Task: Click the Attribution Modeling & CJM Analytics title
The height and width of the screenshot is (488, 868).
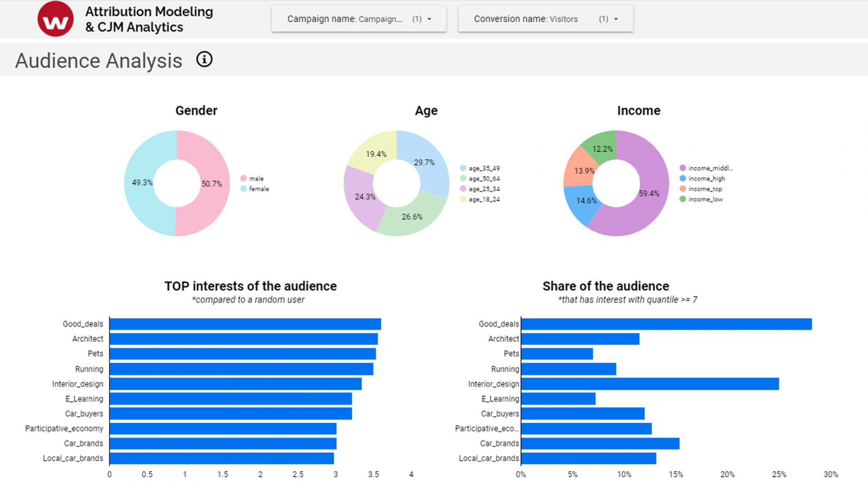Action: (149, 20)
